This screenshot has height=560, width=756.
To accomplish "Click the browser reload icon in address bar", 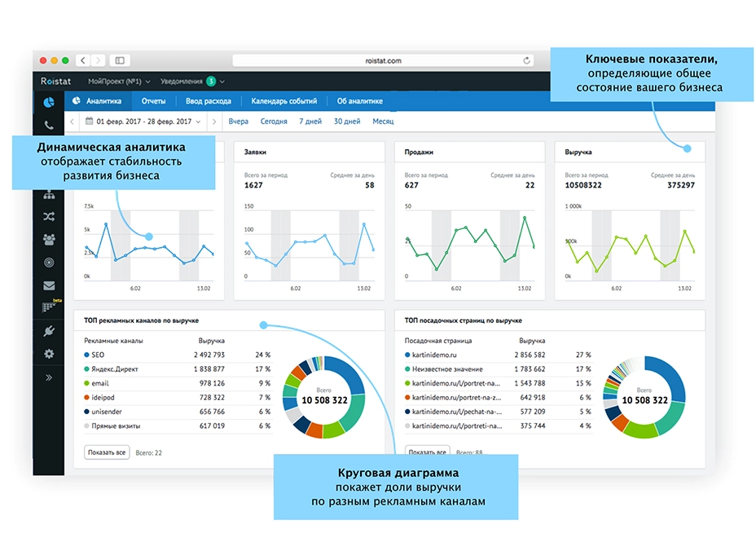I will (526, 60).
